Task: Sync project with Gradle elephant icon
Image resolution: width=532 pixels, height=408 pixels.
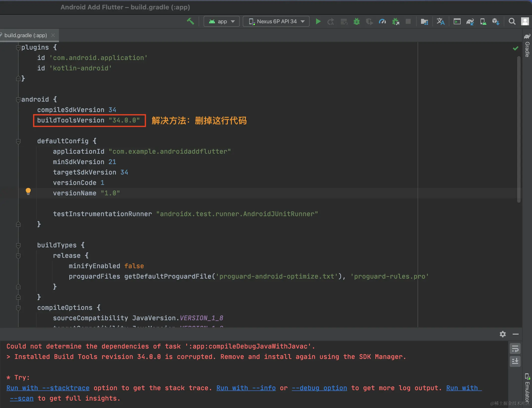Action: coord(470,22)
